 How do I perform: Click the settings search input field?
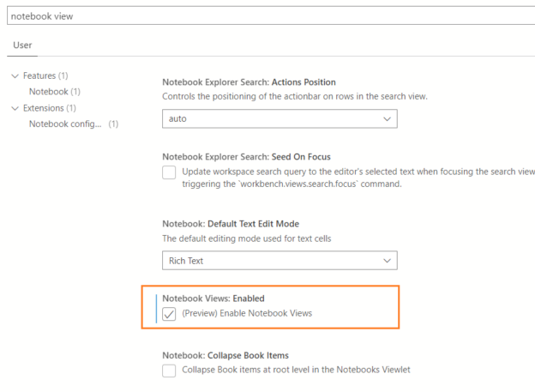(271, 15)
